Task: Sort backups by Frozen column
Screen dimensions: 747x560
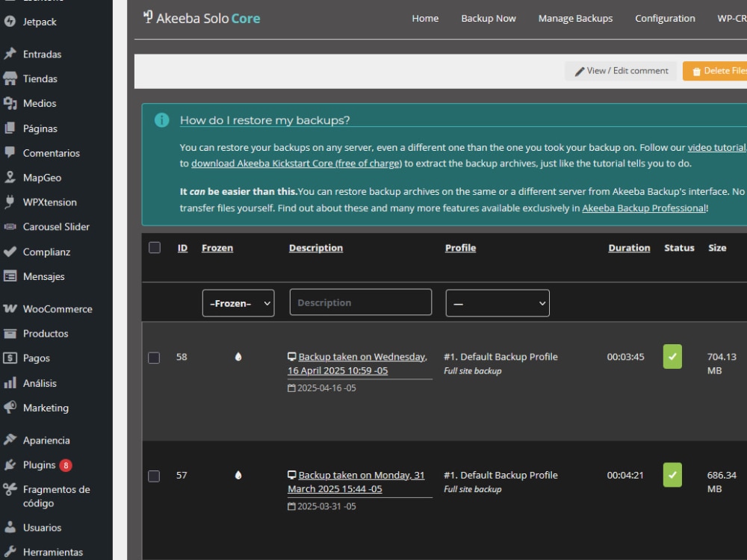Action: click(217, 248)
